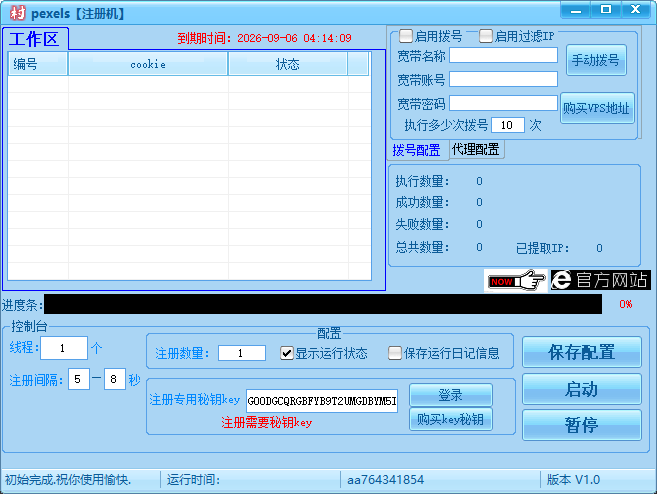The image size is (657, 494).
Task: Enable the 启用过滤IP checkbox
Action: point(486,36)
